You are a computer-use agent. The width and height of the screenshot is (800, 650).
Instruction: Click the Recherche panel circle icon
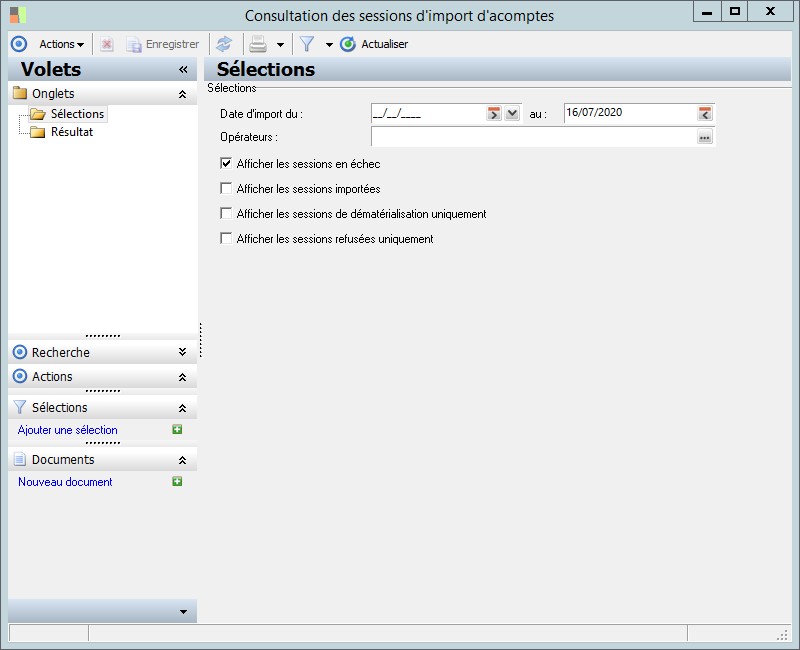19,352
